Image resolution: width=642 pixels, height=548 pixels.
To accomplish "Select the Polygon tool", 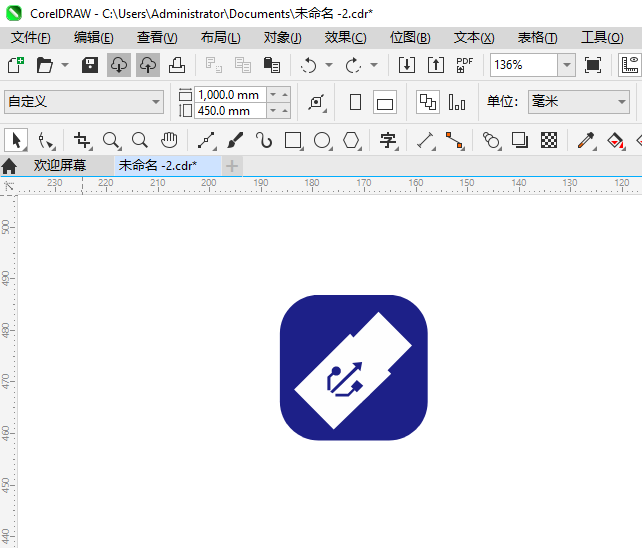I will 351,140.
